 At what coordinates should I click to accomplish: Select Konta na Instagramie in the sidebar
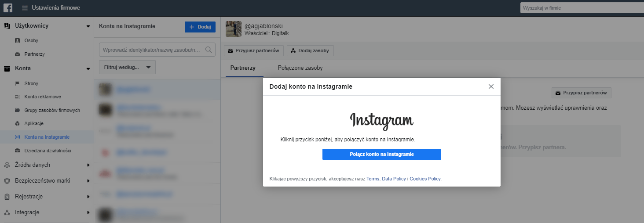tap(47, 137)
